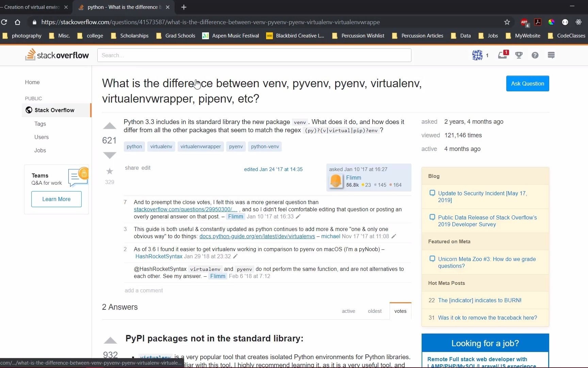Close the Creation of virtual environments tab

[66, 7]
